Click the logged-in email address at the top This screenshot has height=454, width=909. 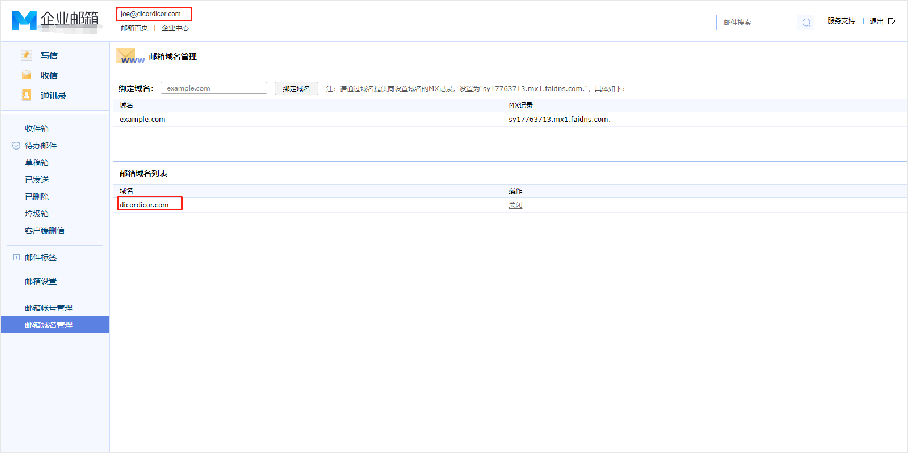click(150, 13)
